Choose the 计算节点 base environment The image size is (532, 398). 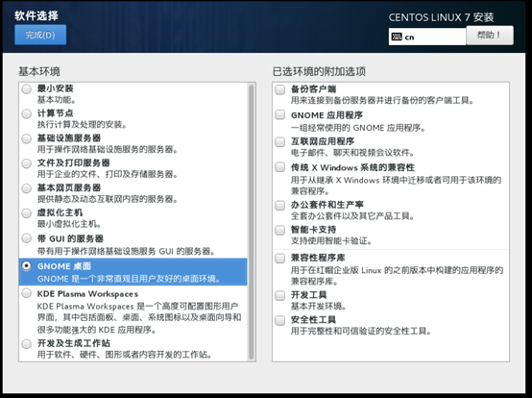[27, 113]
